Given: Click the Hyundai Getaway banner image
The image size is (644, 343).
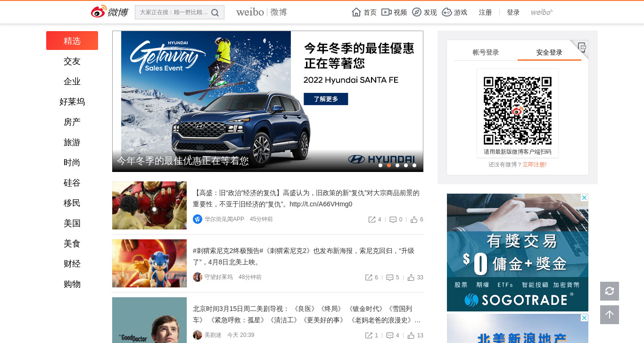Looking at the screenshot, I should click(268, 101).
